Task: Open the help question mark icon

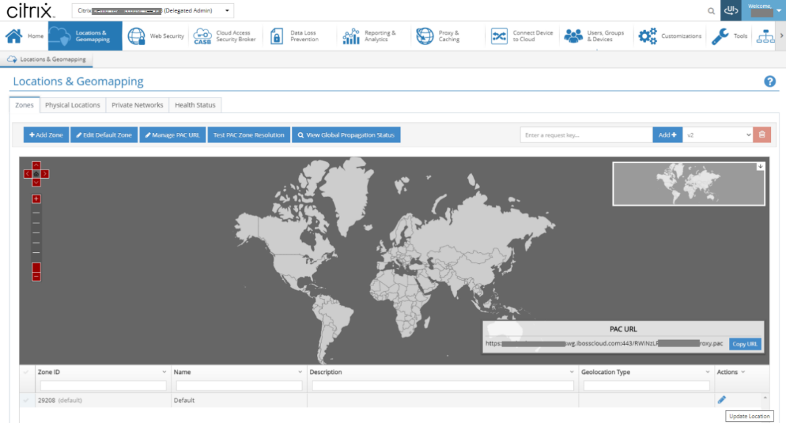Action: (x=769, y=81)
